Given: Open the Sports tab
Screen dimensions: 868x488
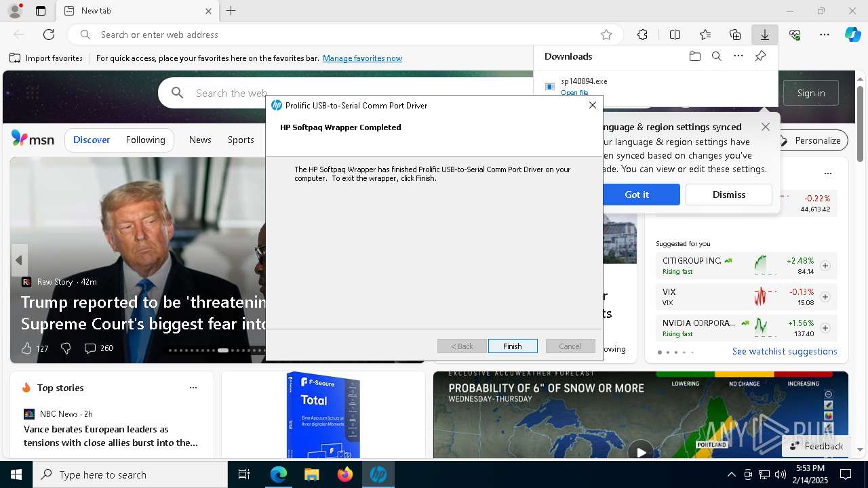Looking at the screenshot, I should 241,140.
